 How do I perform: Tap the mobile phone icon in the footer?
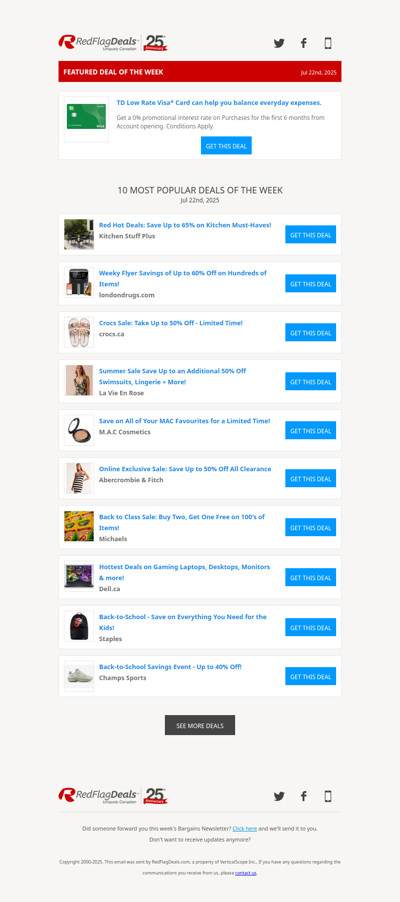(328, 796)
